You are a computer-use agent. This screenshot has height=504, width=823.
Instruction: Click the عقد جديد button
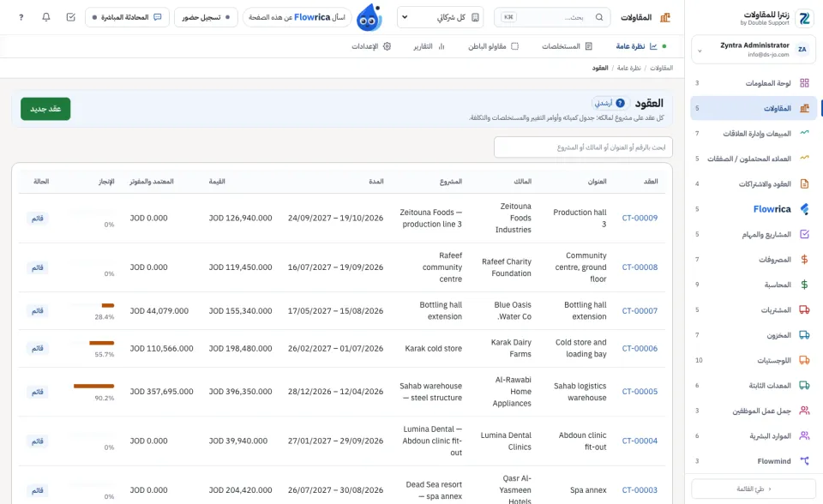point(45,109)
